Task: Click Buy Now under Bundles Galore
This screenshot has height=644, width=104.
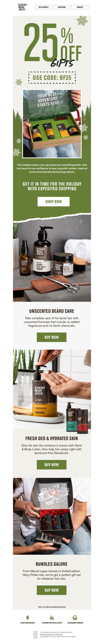Action: pos(52,590)
